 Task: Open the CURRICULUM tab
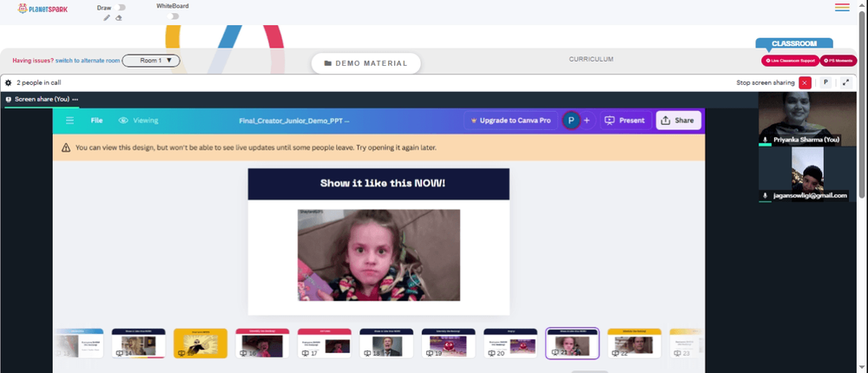(591, 59)
